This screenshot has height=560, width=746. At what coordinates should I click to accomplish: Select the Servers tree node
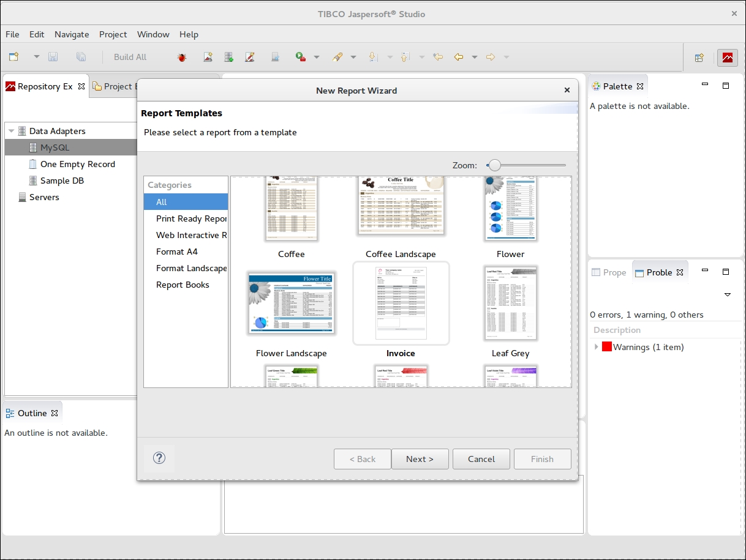(44, 197)
